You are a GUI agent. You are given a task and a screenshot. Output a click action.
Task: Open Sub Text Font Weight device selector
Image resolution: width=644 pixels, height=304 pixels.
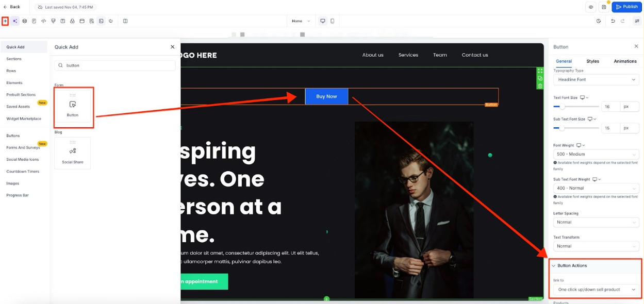pyautogui.click(x=597, y=179)
